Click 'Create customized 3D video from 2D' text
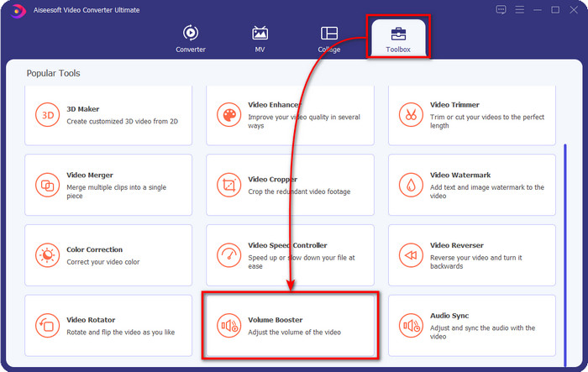588x372 pixels. pyautogui.click(x=123, y=122)
